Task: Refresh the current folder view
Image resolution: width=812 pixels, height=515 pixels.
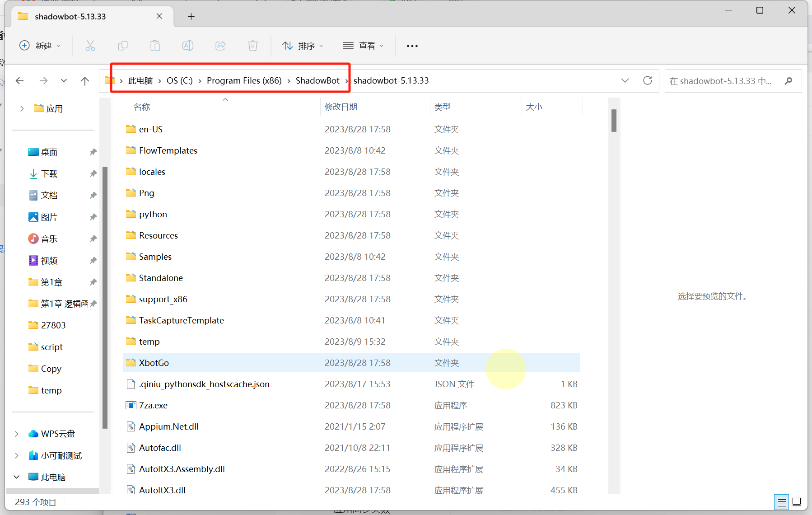Action: coord(648,80)
